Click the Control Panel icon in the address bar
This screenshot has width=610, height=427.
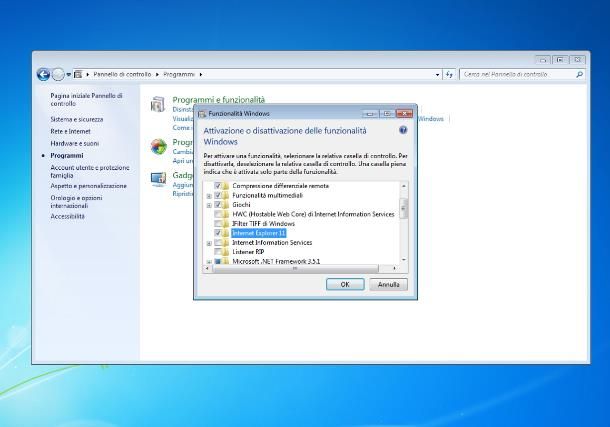tap(78, 74)
